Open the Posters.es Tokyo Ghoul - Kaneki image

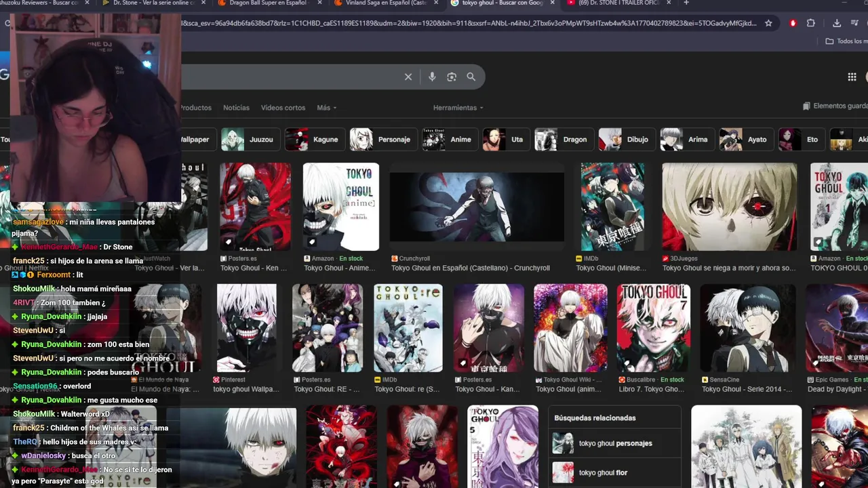pyautogui.click(x=489, y=328)
